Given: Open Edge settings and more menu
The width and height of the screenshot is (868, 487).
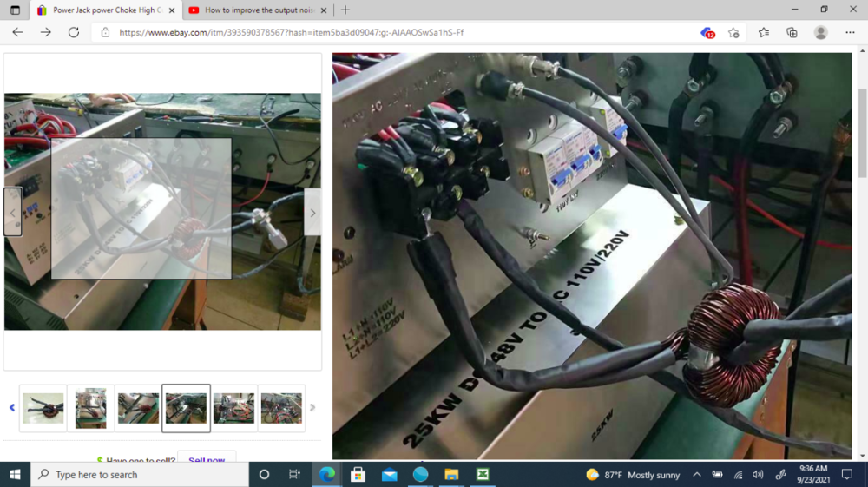Looking at the screenshot, I should point(850,33).
